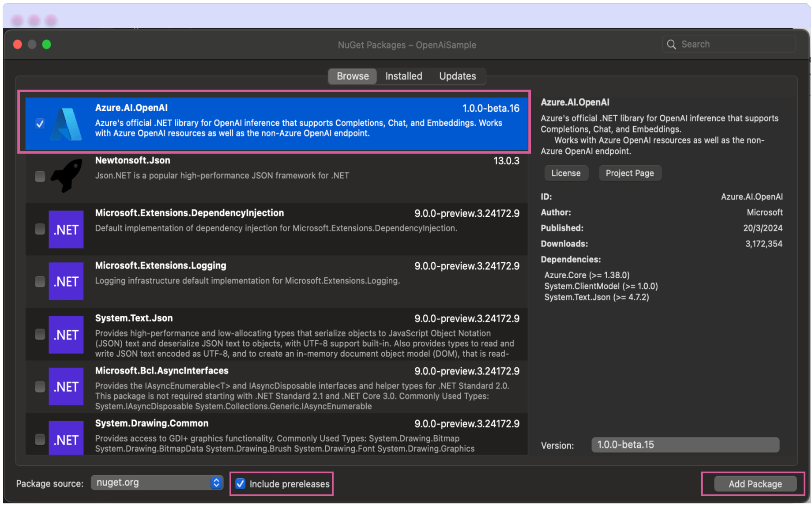Image resolution: width=812 pixels, height=506 pixels.
Task: Click the System.ClientModel (>= 1.0.0) dependency
Action: tap(601, 286)
